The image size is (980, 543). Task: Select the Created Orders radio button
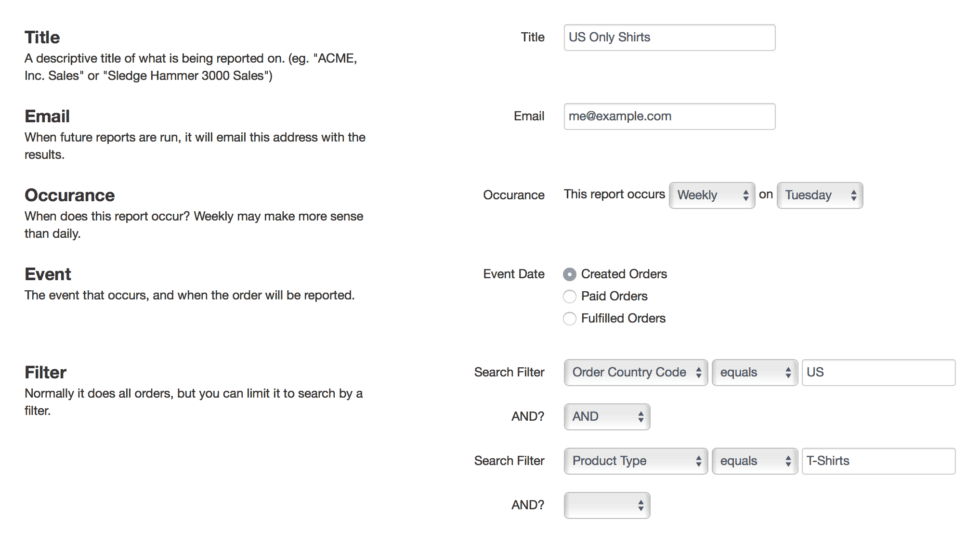point(570,274)
